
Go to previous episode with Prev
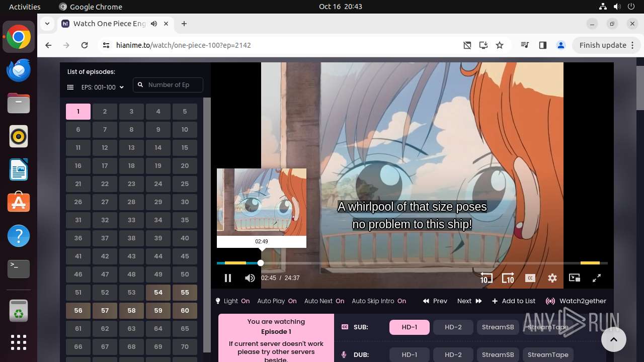[x=435, y=301]
